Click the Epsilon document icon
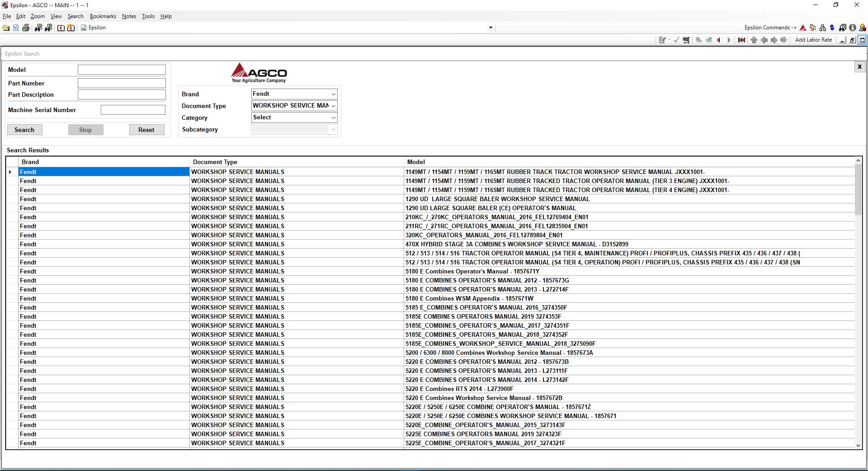 [x=84, y=28]
